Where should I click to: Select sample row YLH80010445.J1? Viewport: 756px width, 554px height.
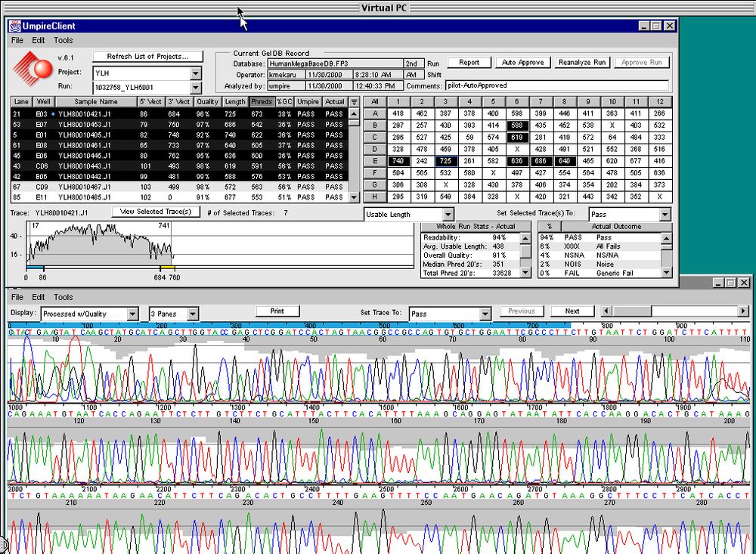(179, 156)
